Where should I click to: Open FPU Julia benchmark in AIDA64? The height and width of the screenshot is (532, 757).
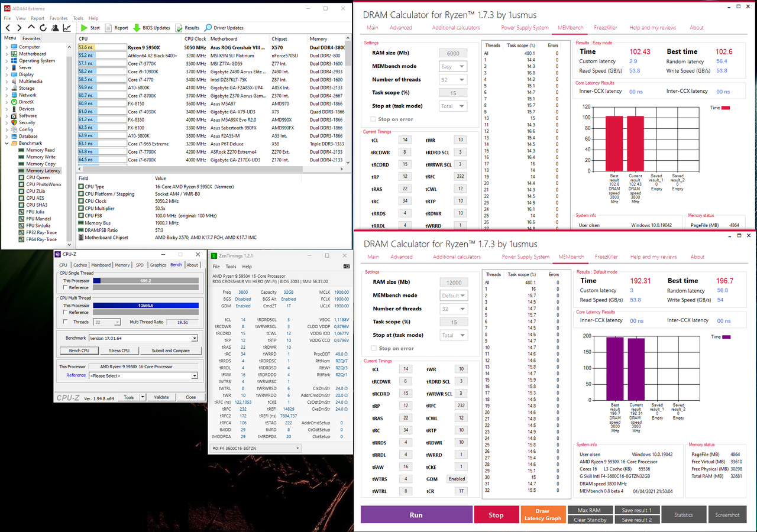[x=35, y=212]
